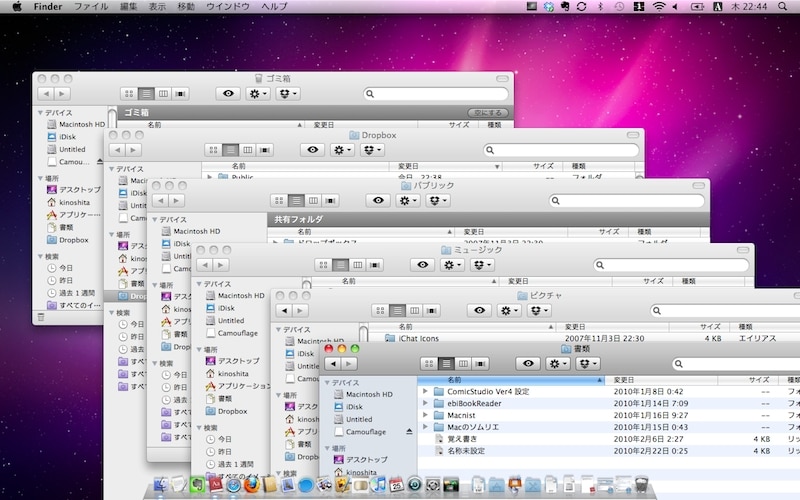This screenshot has height=500, width=800.
Task: Click ゴミ箱 window sidebar scrollbar
Action: click(x=113, y=115)
